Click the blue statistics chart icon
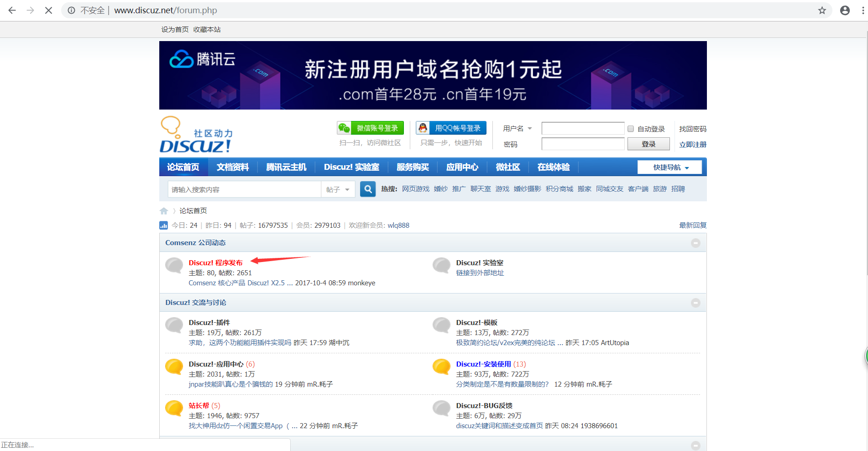The height and width of the screenshot is (451, 868). 163,225
